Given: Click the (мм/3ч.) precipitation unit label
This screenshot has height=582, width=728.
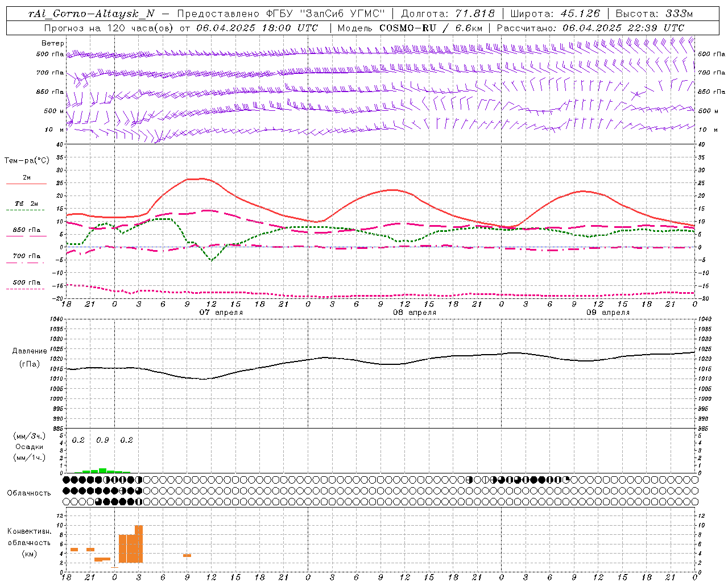Looking at the screenshot, I should [30, 436].
